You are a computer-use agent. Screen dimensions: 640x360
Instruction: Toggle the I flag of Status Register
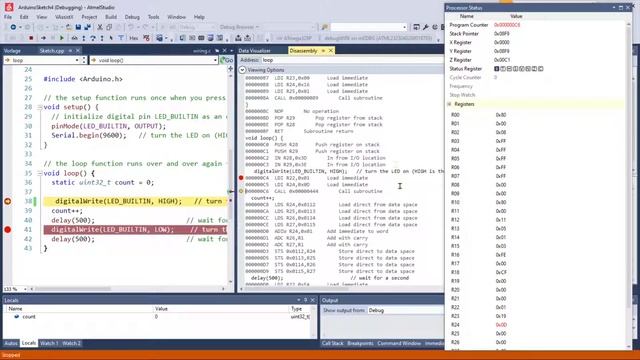[x=496, y=69]
